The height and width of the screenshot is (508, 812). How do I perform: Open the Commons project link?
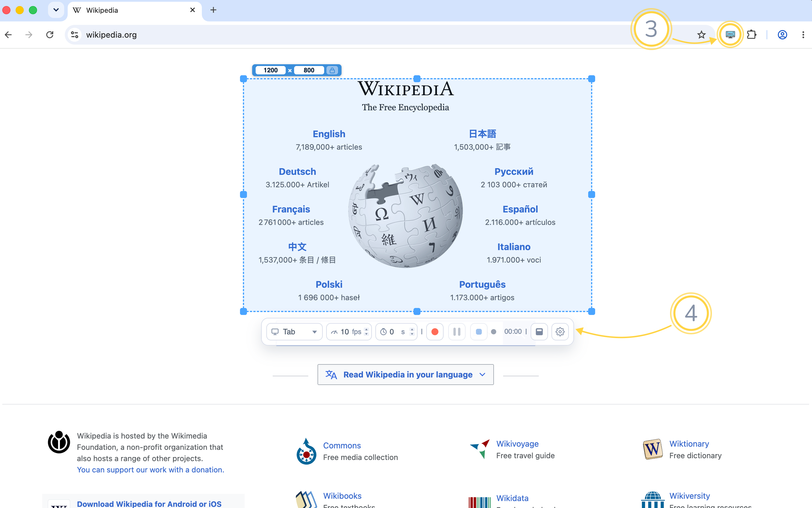[342, 445]
